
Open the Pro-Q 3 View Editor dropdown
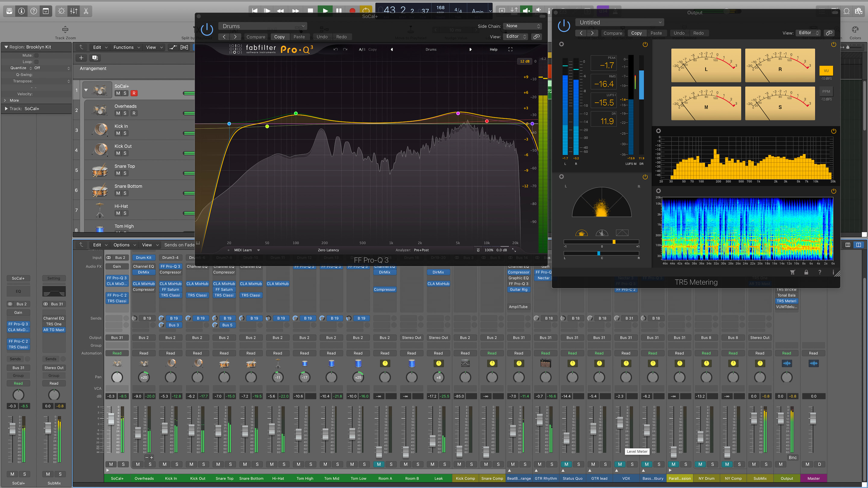click(x=516, y=36)
